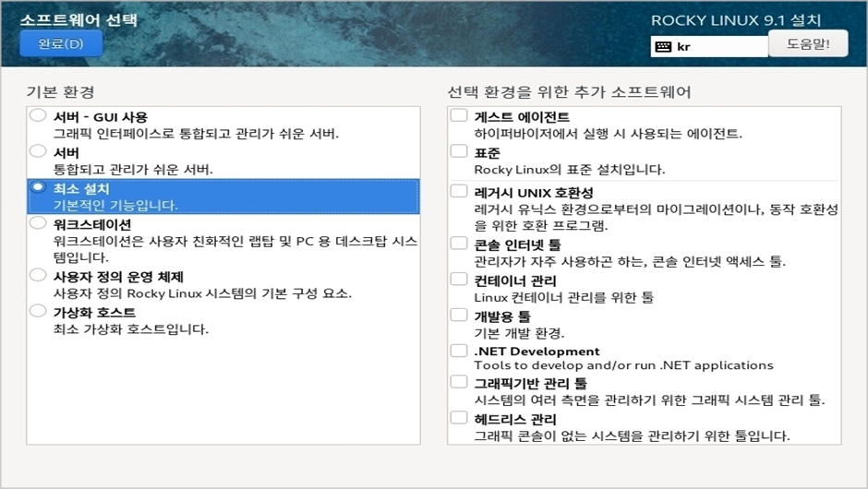Select 사용자 정의 운영 체제 radio button

38,275
